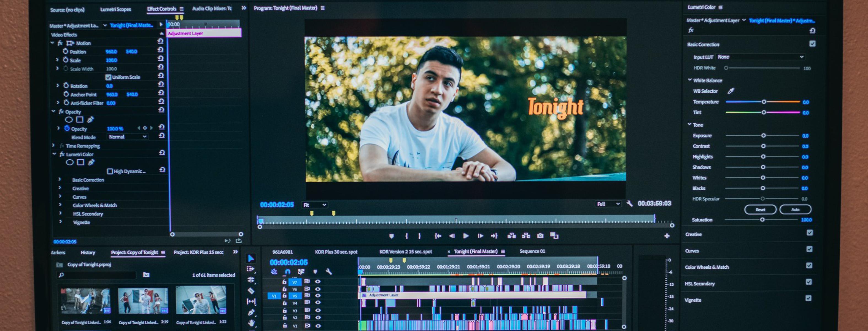
Task: Switch to Audio Clip Mixer tab
Action: 212,9
